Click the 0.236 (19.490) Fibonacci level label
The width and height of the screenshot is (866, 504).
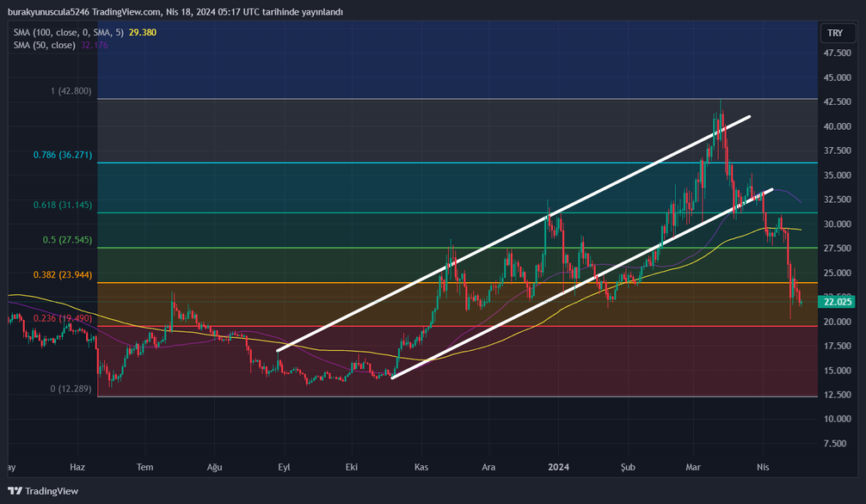tap(62, 318)
